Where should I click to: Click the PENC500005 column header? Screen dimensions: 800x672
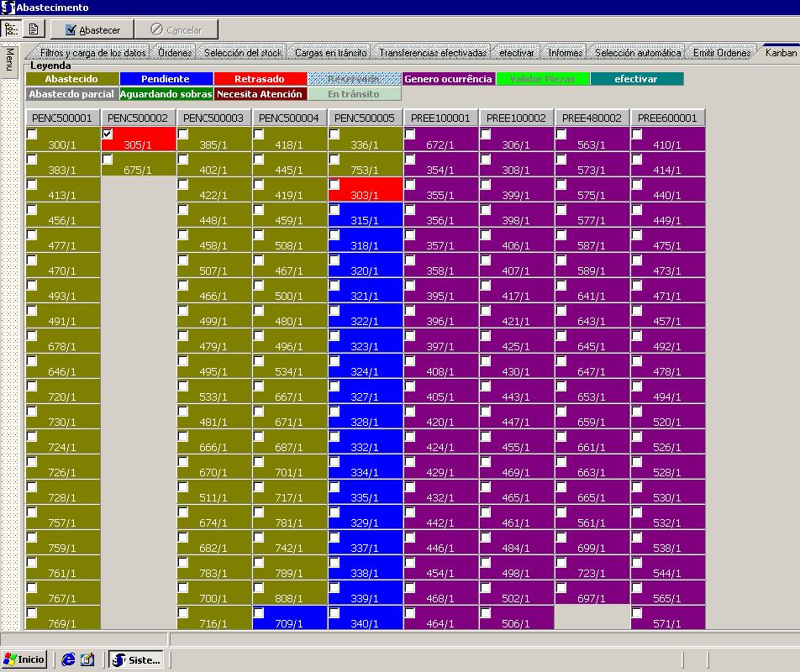(365, 118)
